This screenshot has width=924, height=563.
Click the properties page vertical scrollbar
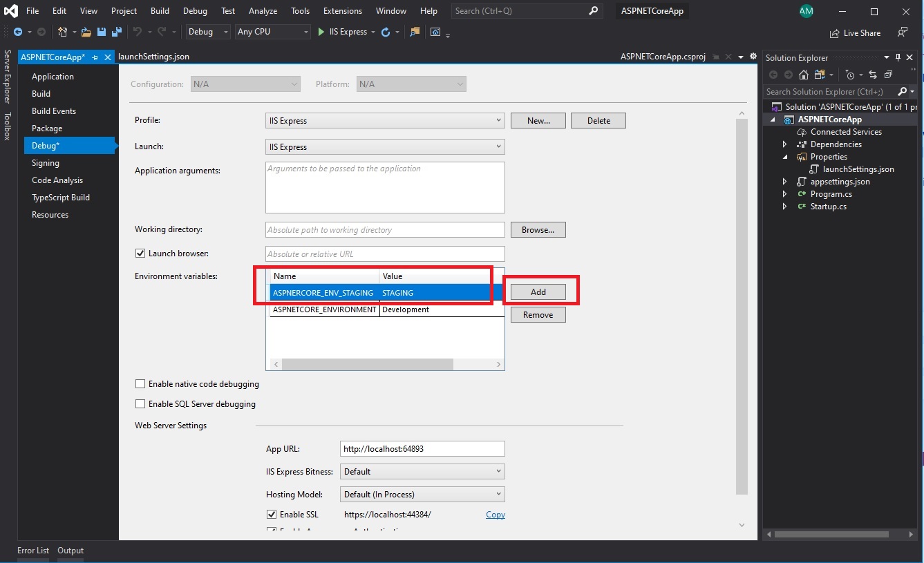[x=742, y=307]
